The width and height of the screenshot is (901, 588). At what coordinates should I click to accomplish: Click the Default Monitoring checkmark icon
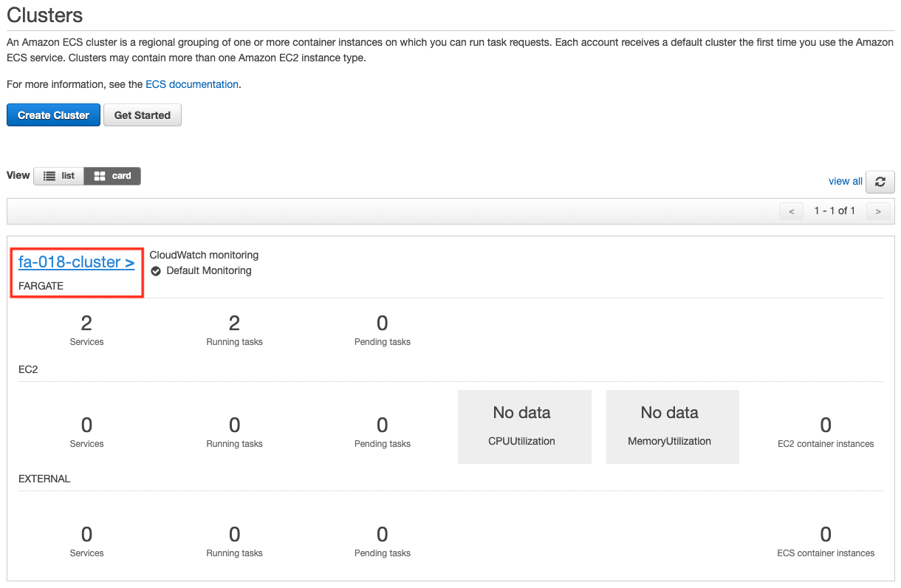click(x=155, y=270)
